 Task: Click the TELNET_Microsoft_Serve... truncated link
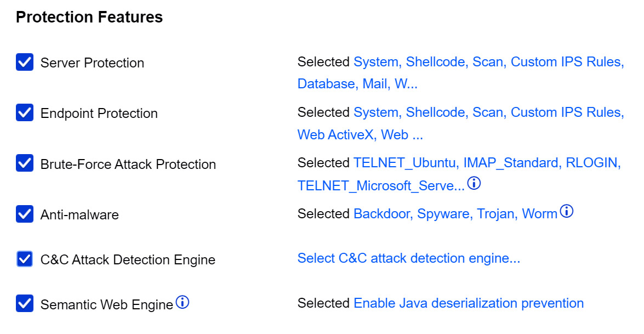click(x=381, y=186)
